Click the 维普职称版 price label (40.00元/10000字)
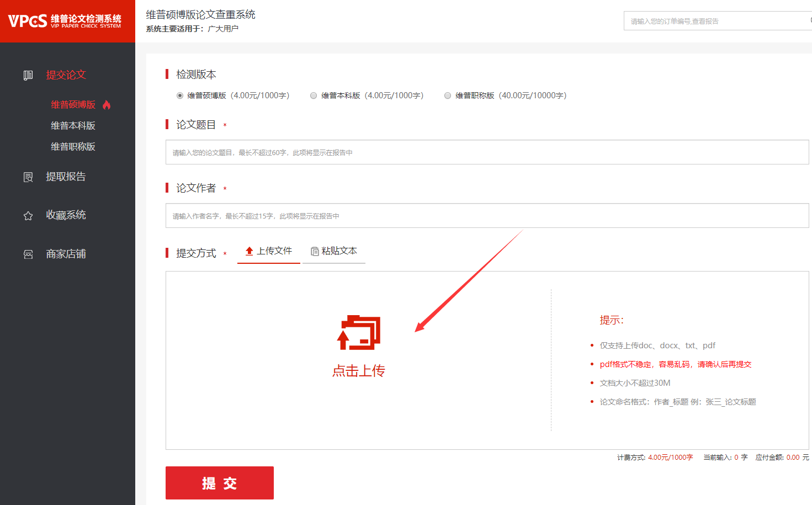Image resolution: width=812 pixels, height=505 pixels. (533, 95)
